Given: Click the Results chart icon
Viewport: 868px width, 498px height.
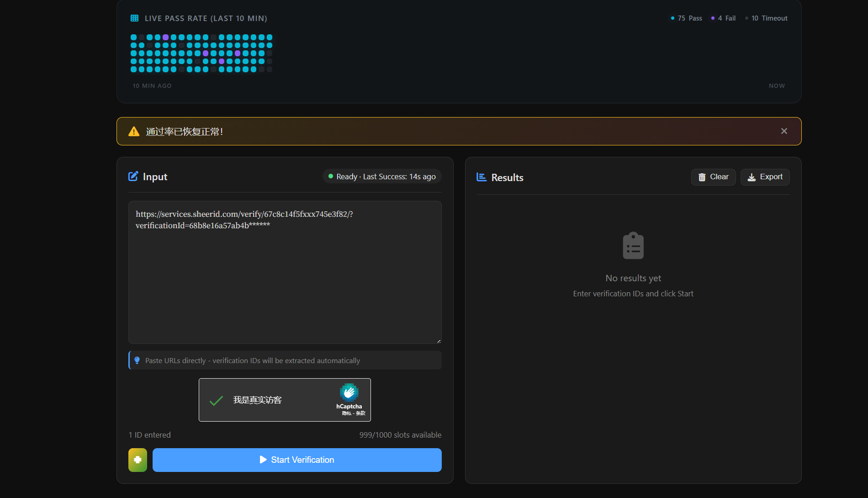Looking at the screenshot, I should pos(482,177).
